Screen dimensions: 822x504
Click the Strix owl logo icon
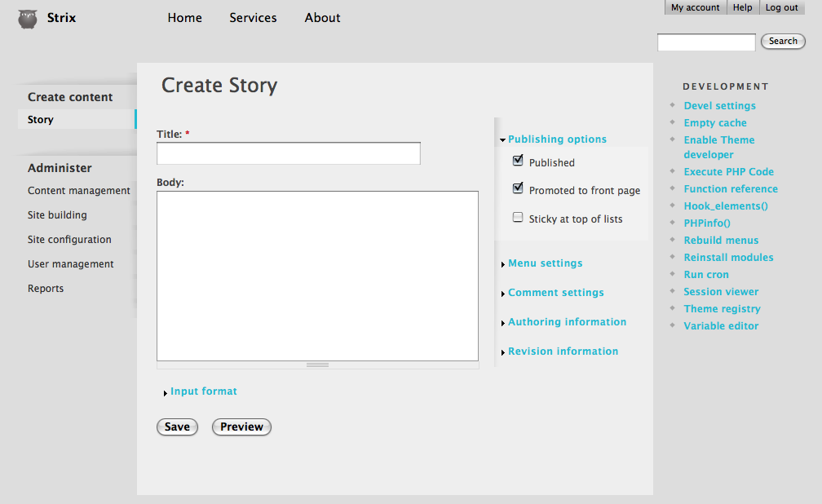tap(28, 19)
